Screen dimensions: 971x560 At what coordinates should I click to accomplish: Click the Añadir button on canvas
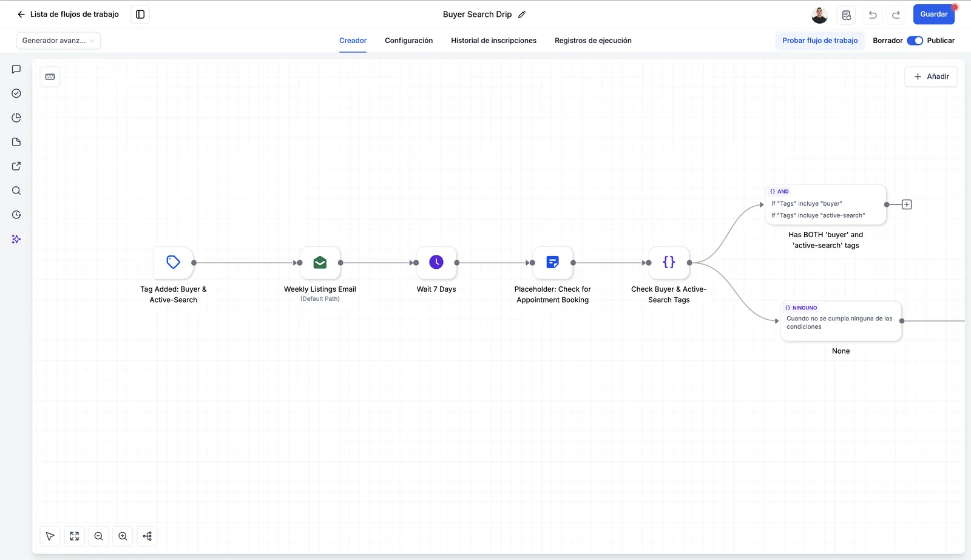coord(931,76)
